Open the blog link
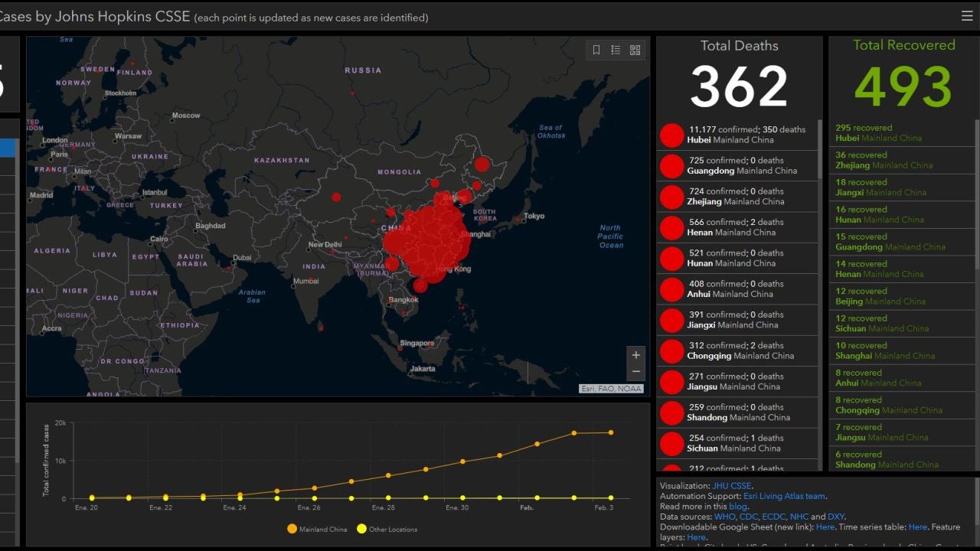The width and height of the screenshot is (980, 551). tap(738, 507)
